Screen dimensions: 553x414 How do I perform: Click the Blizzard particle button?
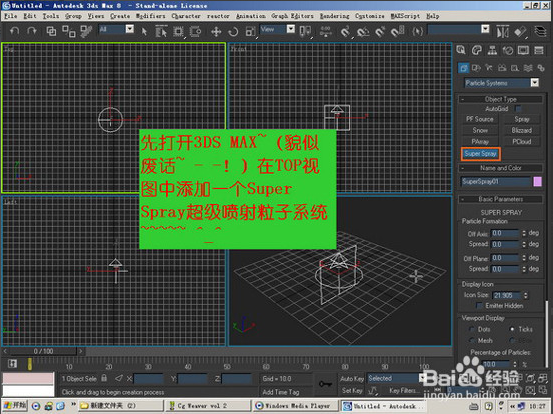(522, 130)
